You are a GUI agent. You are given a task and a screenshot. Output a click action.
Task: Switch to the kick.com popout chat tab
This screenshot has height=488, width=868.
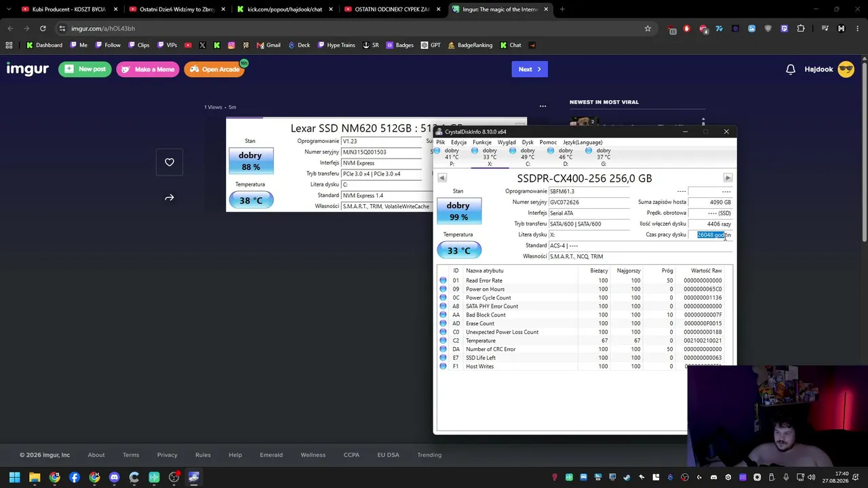click(x=285, y=9)
